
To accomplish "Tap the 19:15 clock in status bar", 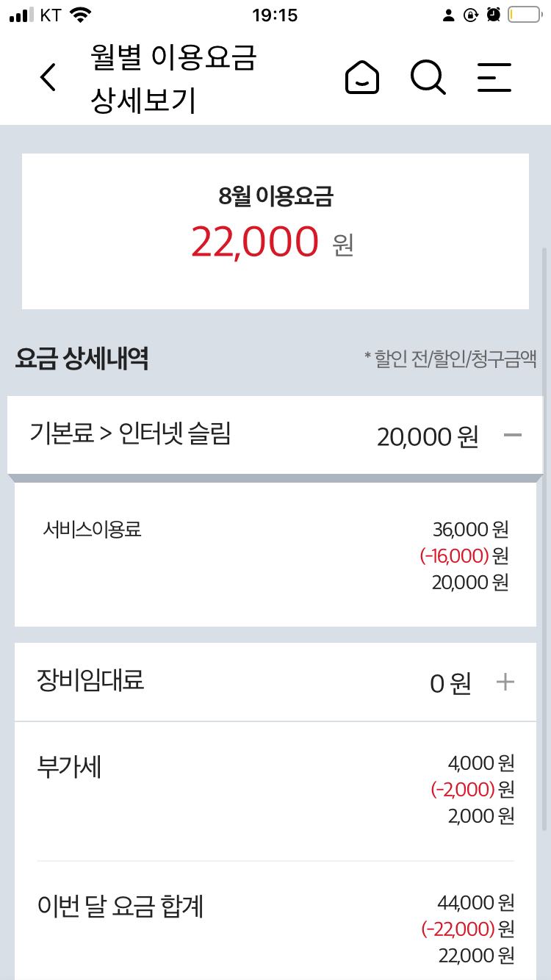I will coord(275,15).
